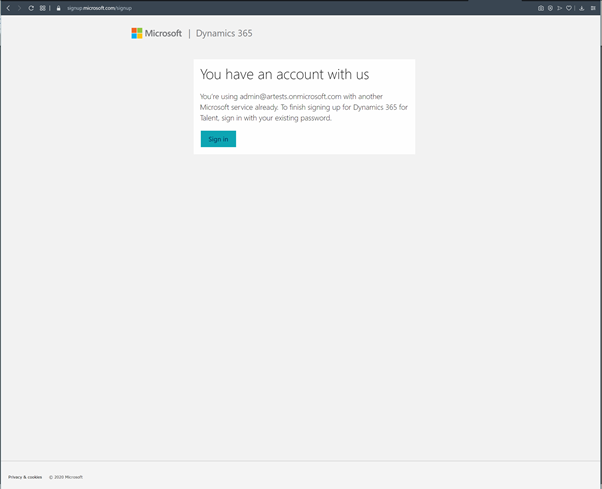Image resolution: width=602 pixels, height=489 pixels.
Task: Take a snapshot with camera icon
Action: pos(541,8)
